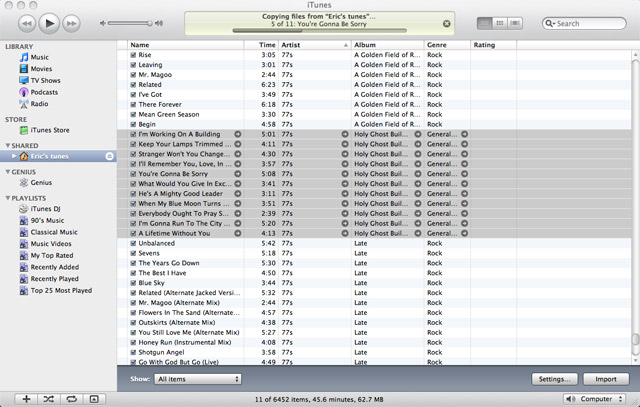Uncheck A Lifetime Without You
Image resolution: width=640 pixels, height=407 pixels.
[x=133, y=234]
